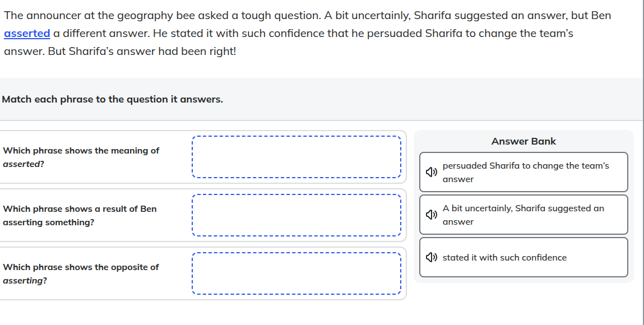
Task: Select the 'persuaded Sharifa to change the team's answer' card
Action: [523, 172]
